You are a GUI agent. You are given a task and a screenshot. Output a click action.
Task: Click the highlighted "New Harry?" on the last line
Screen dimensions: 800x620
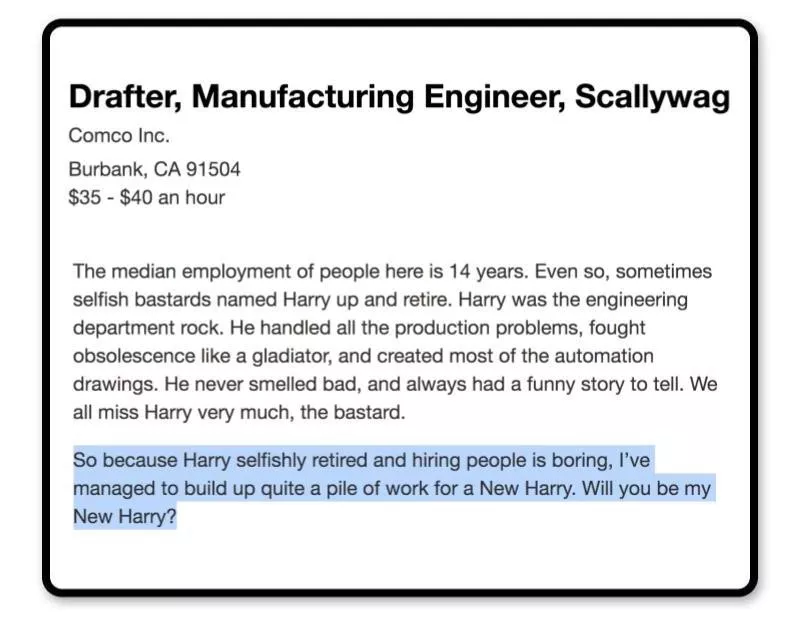(124, 517)
